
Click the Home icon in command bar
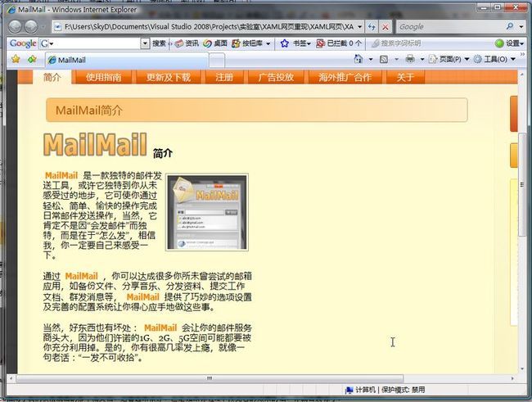click(x=358, y=59)
